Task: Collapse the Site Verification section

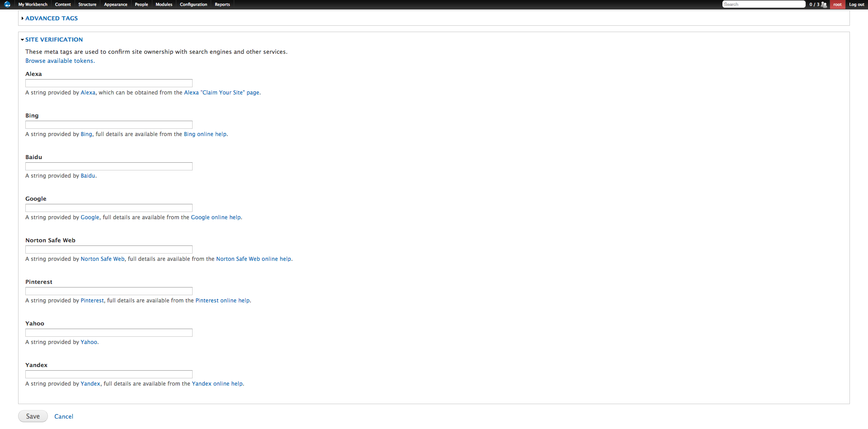Action: [54, 40]
